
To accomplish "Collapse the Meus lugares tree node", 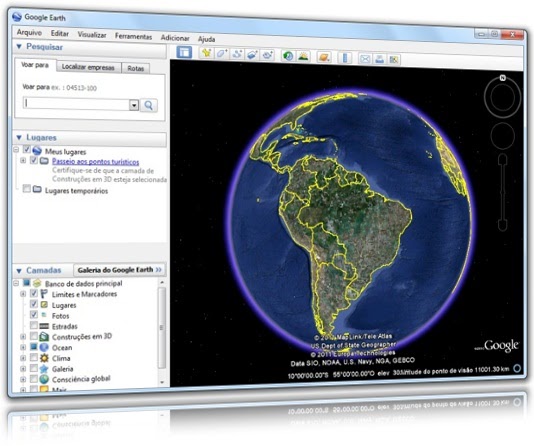I will (x=16, y=149).
